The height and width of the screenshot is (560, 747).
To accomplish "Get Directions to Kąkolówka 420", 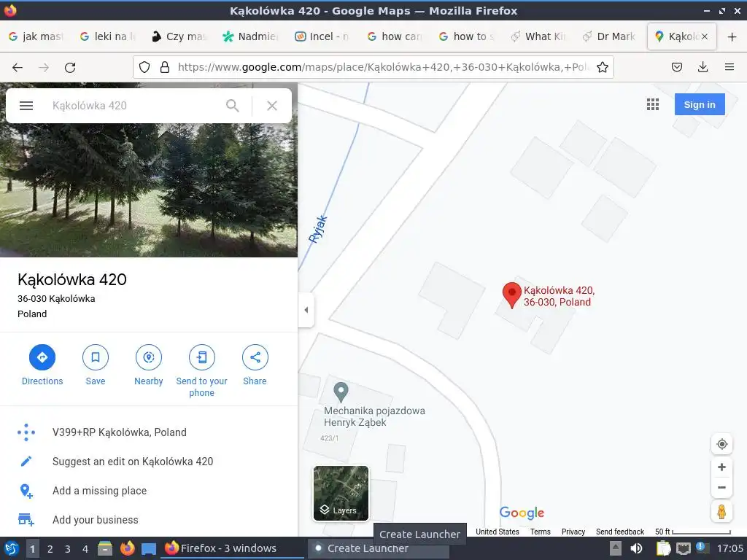I will tap(42, 357).
